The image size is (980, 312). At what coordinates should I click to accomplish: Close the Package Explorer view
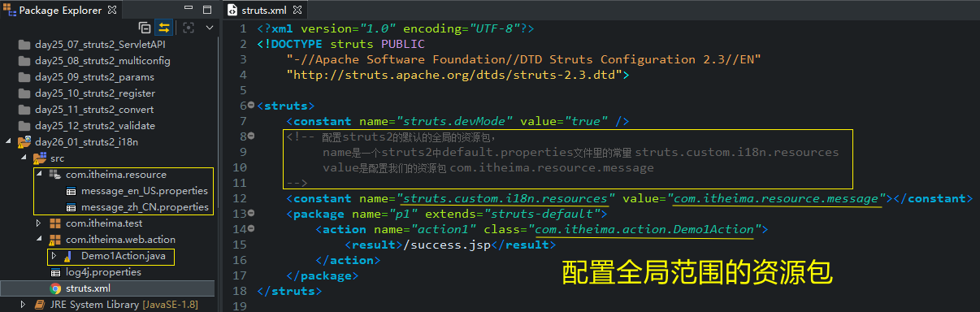pyautogui.click(x=112, y=10)
